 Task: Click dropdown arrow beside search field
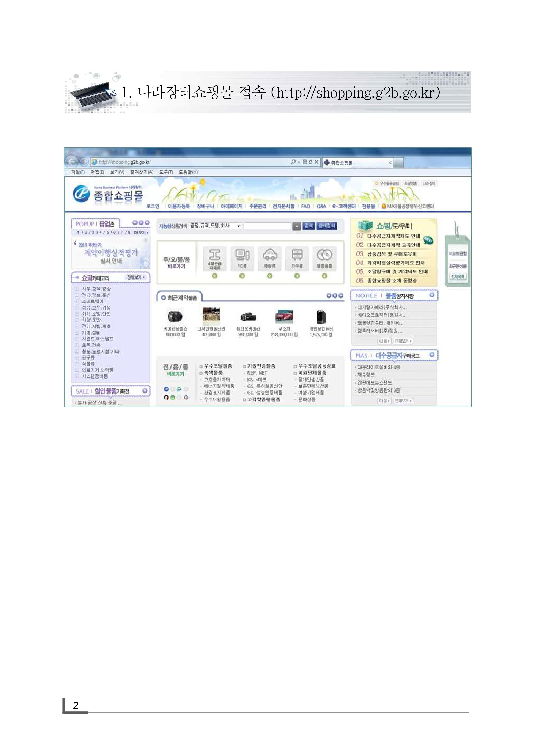297,226
